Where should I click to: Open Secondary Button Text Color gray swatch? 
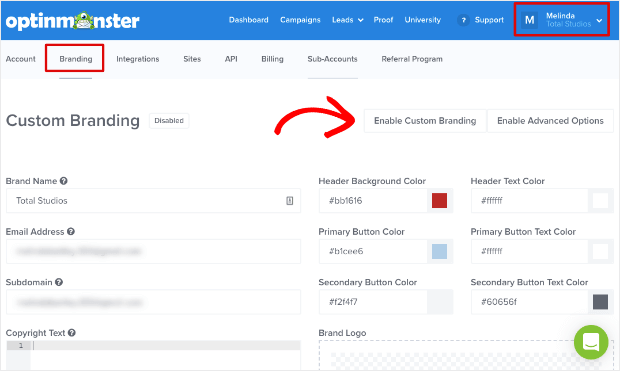[x=600, y=302]
